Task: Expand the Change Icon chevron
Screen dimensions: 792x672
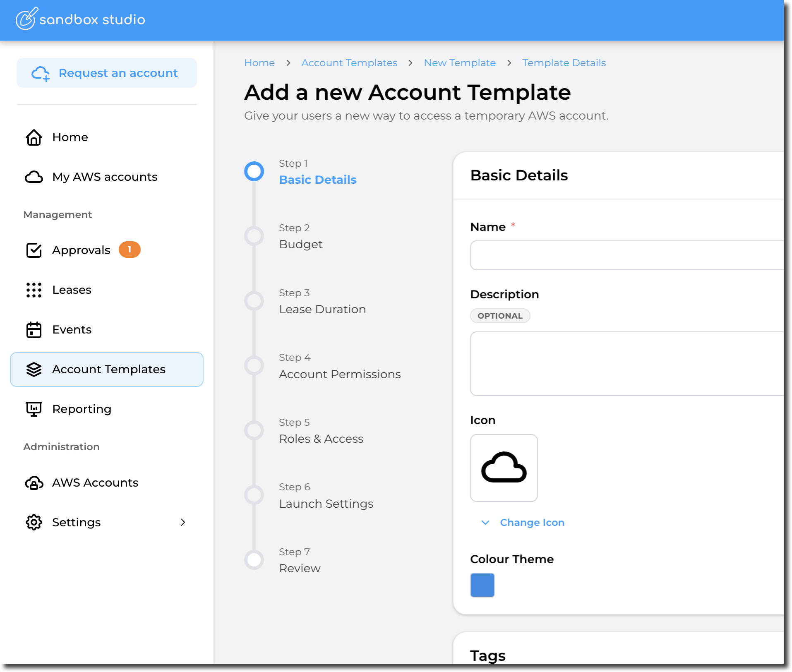Action: (485, 523)
